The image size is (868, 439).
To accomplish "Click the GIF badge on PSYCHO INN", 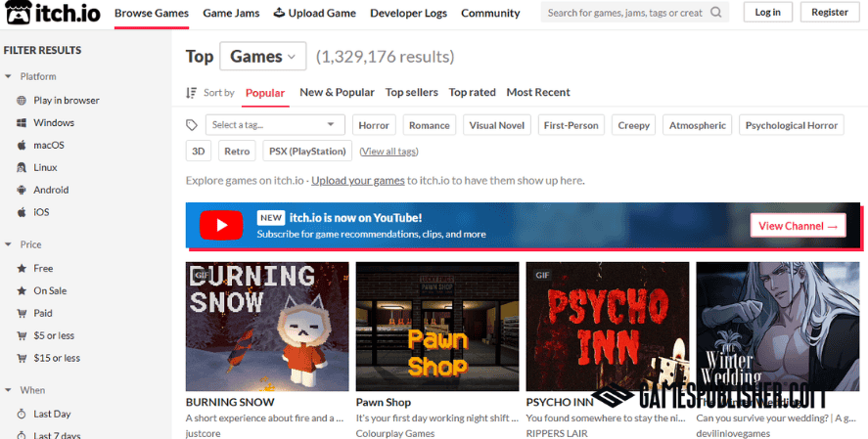I will click(x=542, y=275).
